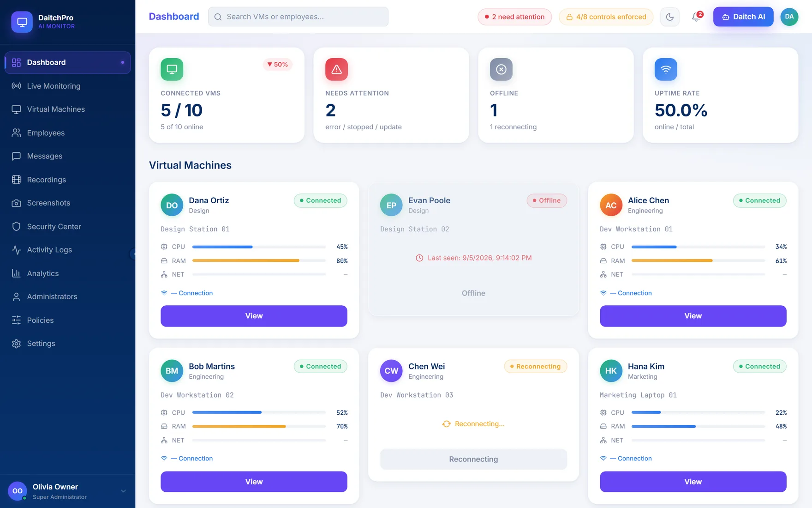Viewport: 812px width, 508px height.
Task: Open the Analytics page
Action: [x=67, y=273]
